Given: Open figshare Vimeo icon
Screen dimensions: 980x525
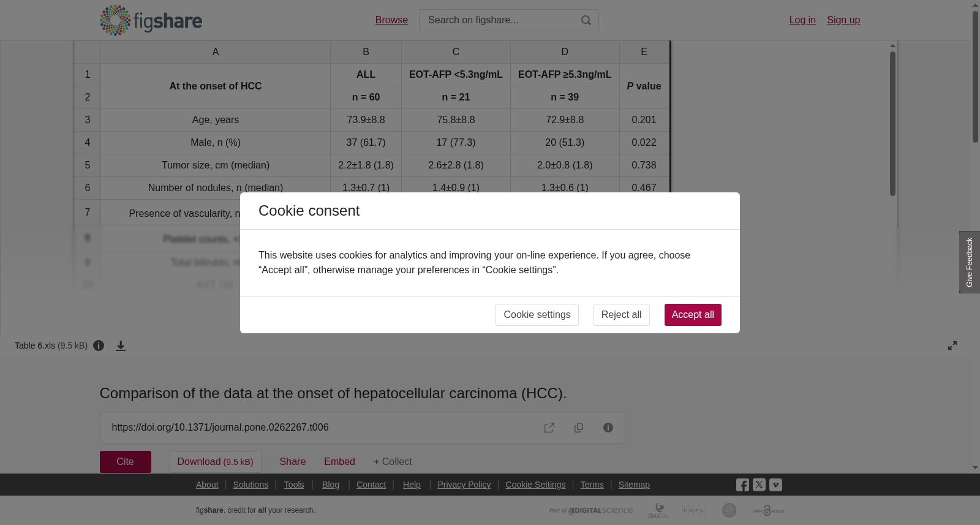Looking at the screenshot, I should click(775, 485).
